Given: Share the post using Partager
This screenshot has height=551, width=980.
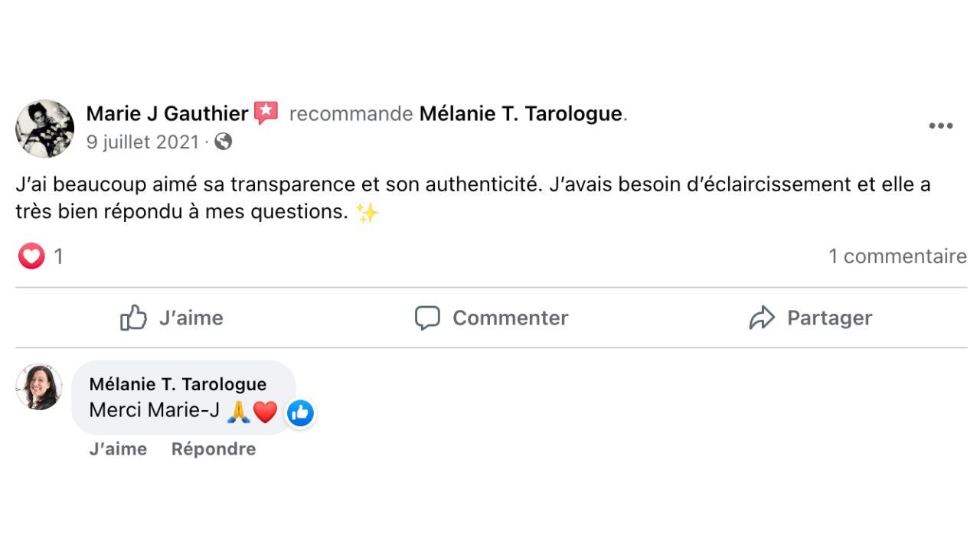Looking at the screenshot, I should pos(810,318).
